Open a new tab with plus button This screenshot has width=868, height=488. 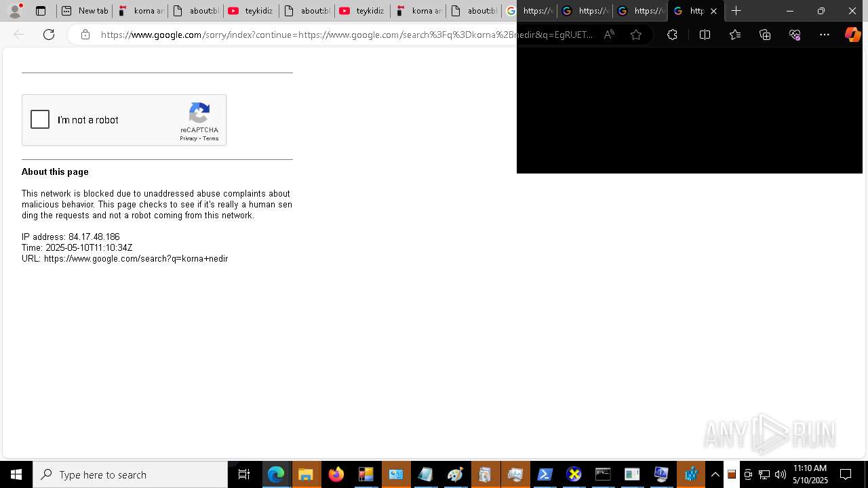tap(736, 11)
